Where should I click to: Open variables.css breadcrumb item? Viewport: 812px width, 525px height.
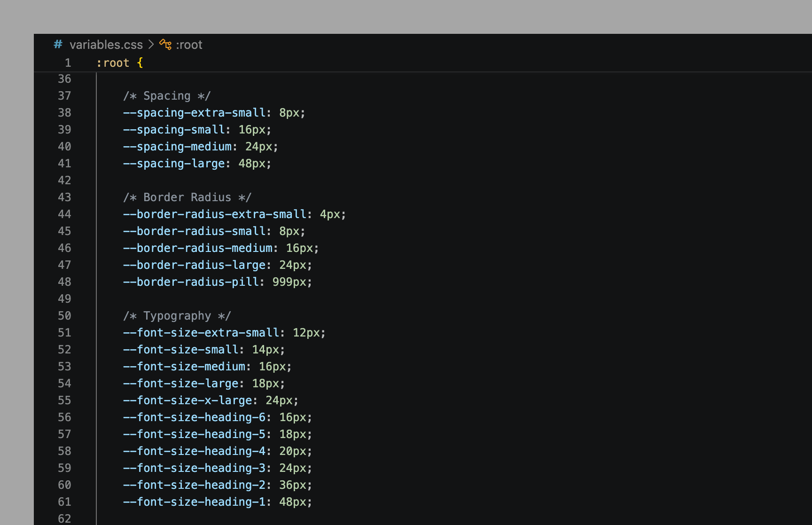point(106,45)
